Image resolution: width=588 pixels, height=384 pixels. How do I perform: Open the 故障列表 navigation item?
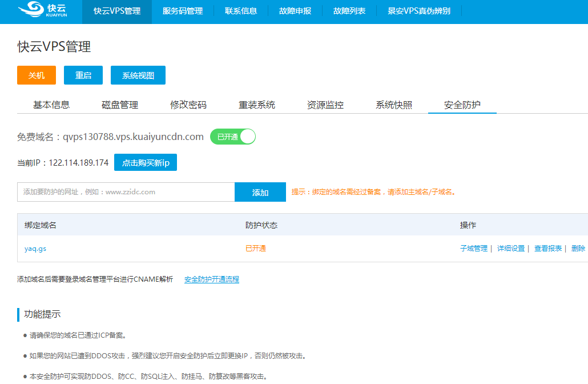(349, 11)
